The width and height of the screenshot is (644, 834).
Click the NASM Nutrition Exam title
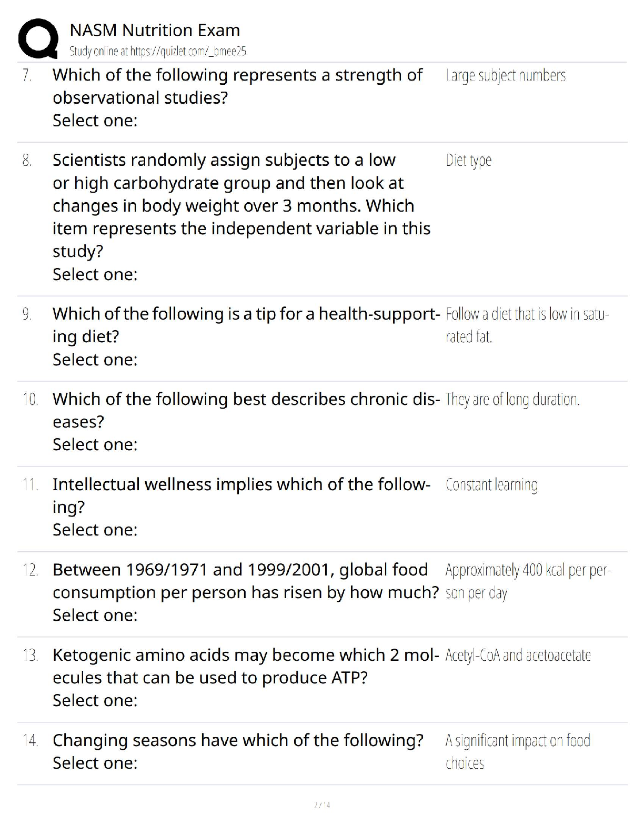pyautogui.click(x=155, y=30)
